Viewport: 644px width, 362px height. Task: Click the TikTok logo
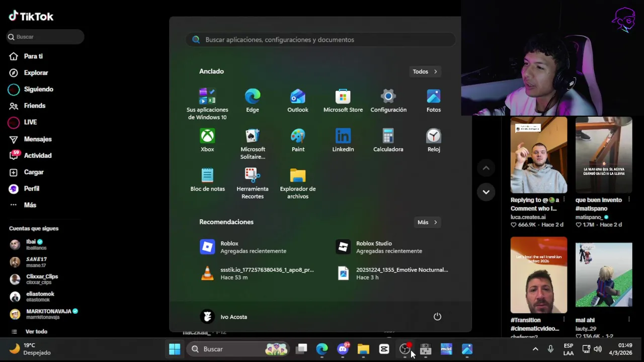pyautogui.click(x=31, y=17)
